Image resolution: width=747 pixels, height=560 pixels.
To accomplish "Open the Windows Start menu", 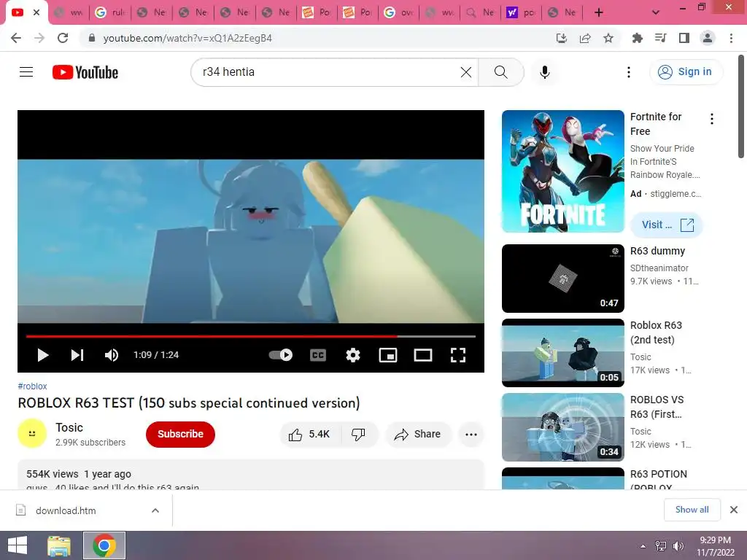I will pos(17,545).
